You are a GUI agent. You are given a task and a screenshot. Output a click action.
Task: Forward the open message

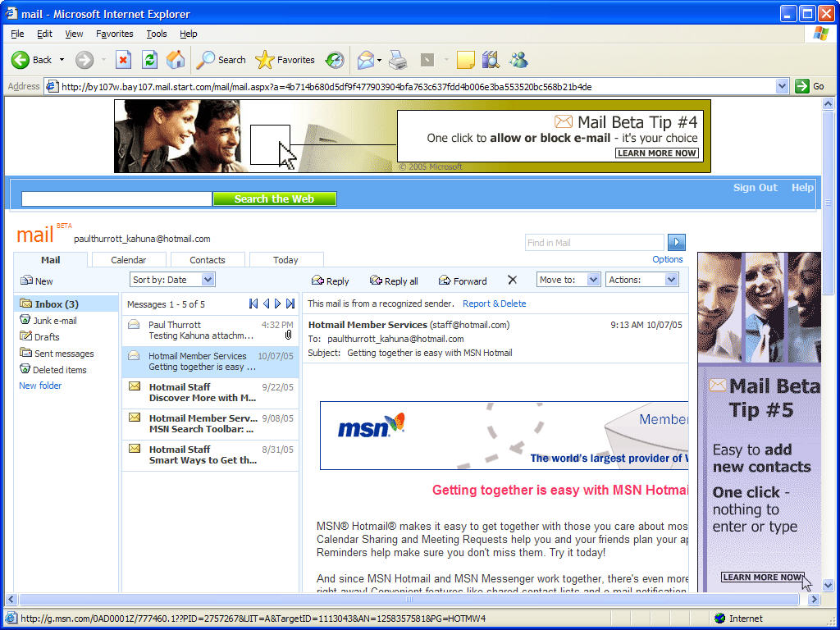(463, 281)
